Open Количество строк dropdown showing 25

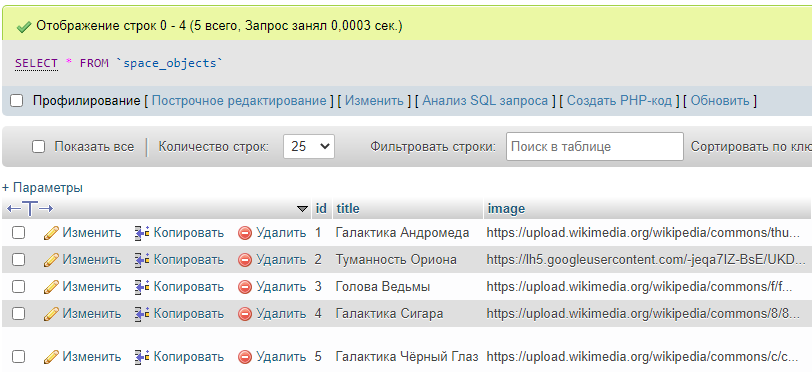tap(309, 147)
